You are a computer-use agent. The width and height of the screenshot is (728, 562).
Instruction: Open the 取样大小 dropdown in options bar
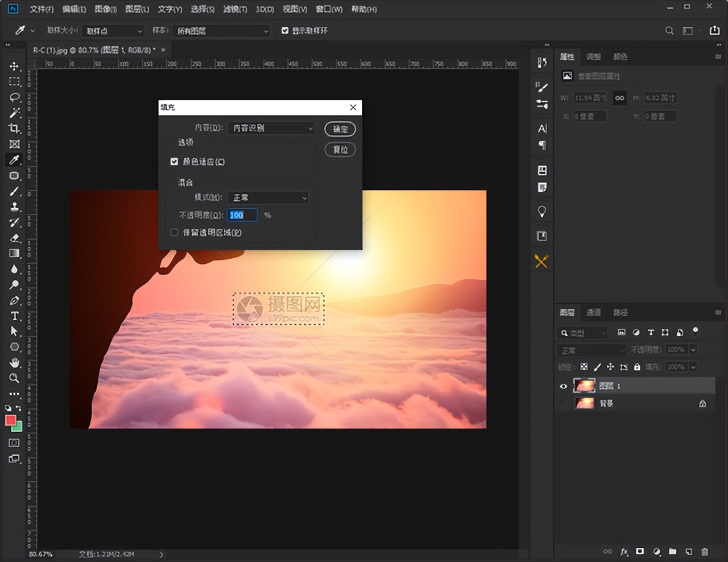click(x=113, y=31)
